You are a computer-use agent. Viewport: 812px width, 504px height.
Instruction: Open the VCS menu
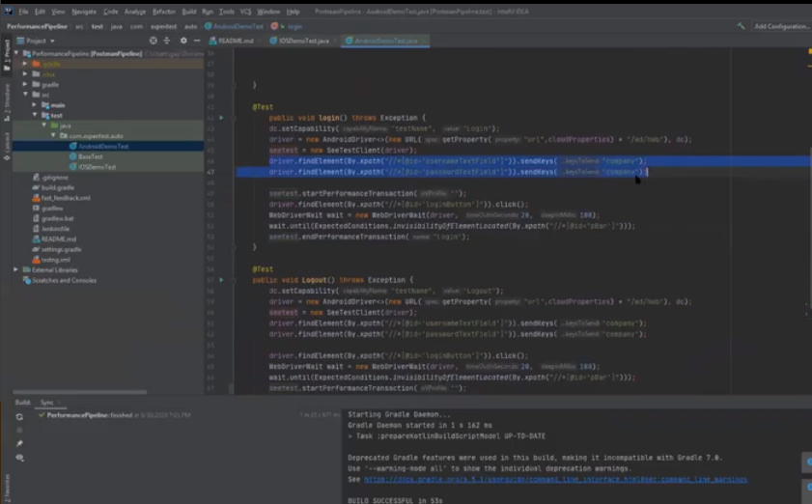coord(245,12)
